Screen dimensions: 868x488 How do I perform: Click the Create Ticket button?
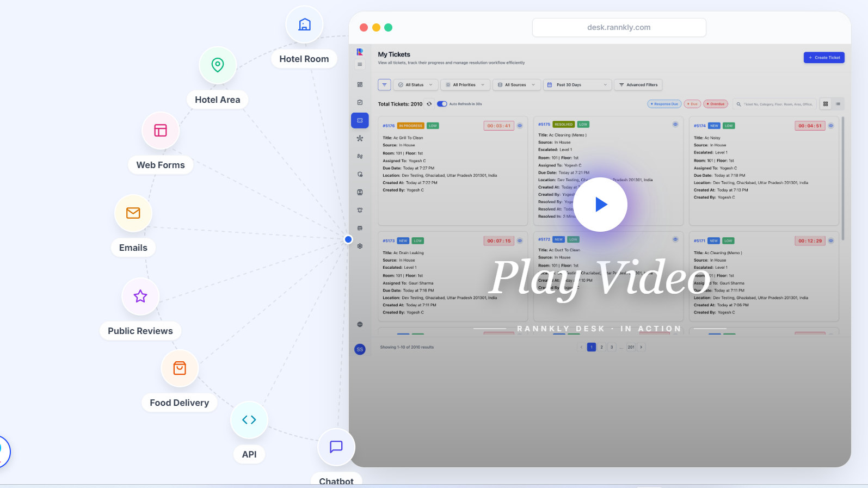pyautogui.click(x=824, y=58)
